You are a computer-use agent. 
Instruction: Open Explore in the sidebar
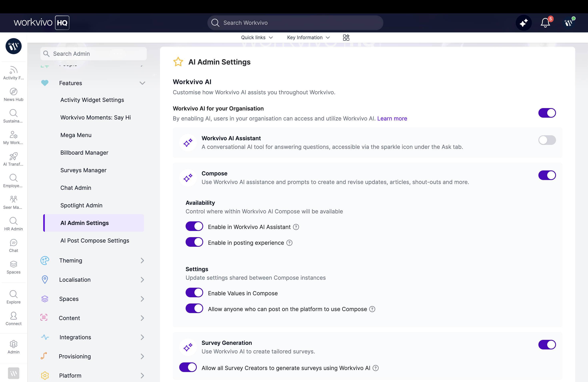pyautogui.click(x=14, y=297)
